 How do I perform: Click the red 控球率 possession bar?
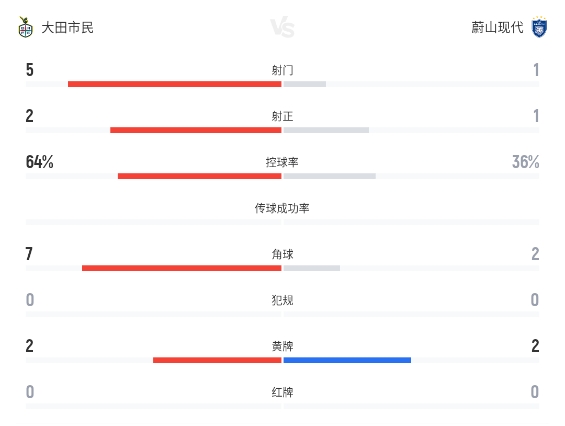[200, 176]
